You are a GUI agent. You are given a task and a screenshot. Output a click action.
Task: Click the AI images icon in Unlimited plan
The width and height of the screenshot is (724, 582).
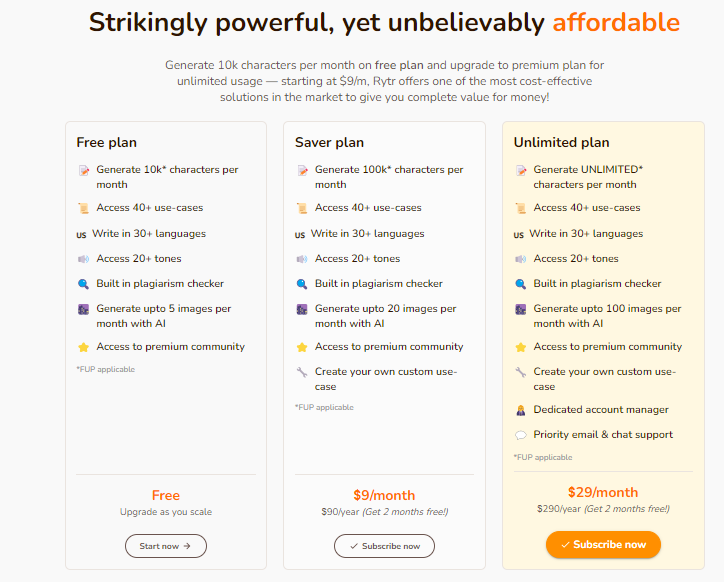pos(521,309)
